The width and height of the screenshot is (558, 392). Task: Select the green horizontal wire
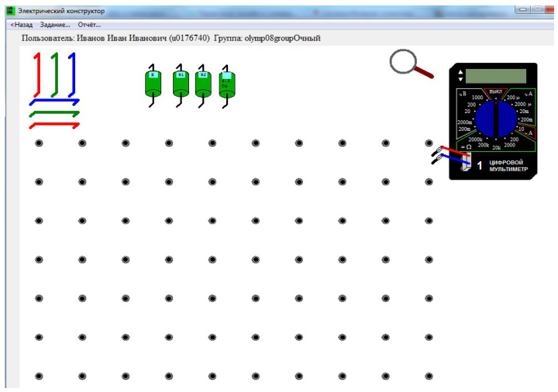coord(54,114)
